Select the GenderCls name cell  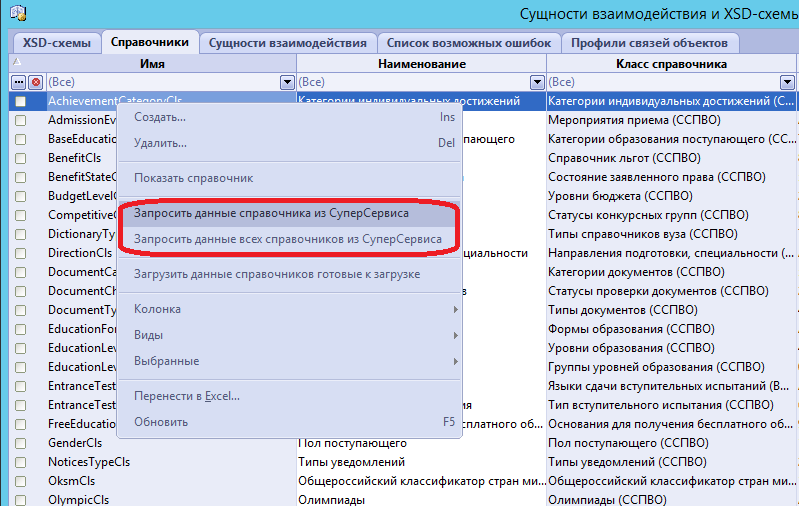pos(75,443)
